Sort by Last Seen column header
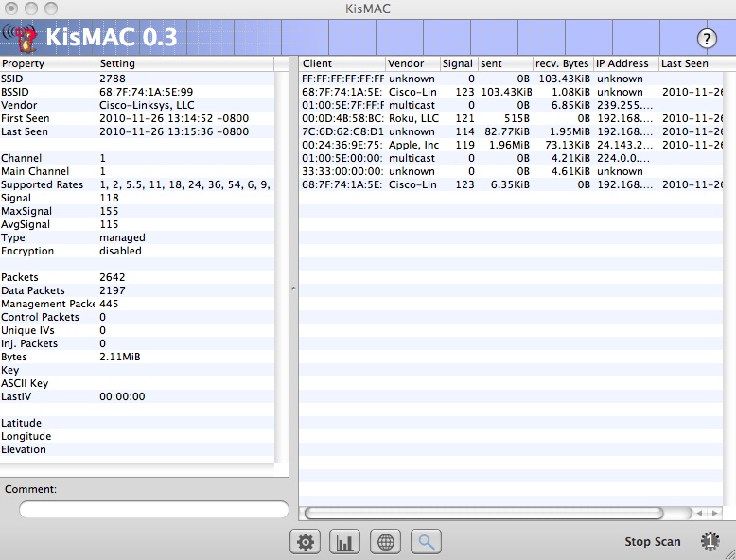The image size is (736, 560). point(691,63)
